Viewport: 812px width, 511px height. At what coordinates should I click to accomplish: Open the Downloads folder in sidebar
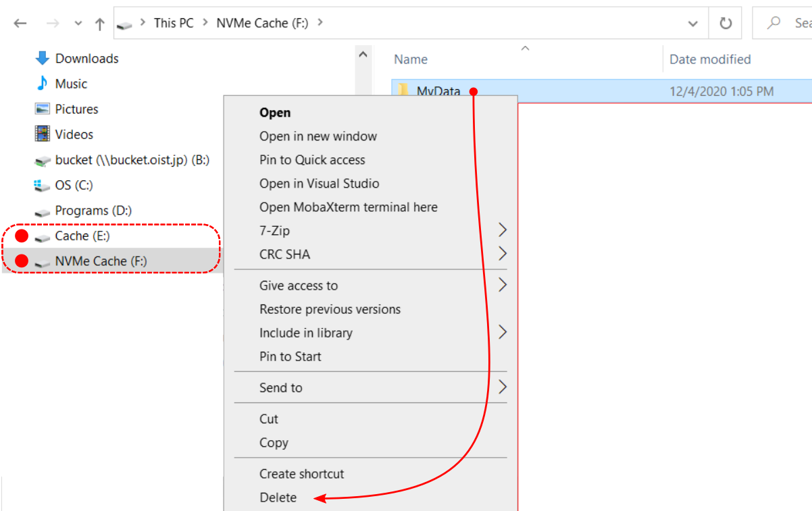(86, 59)
